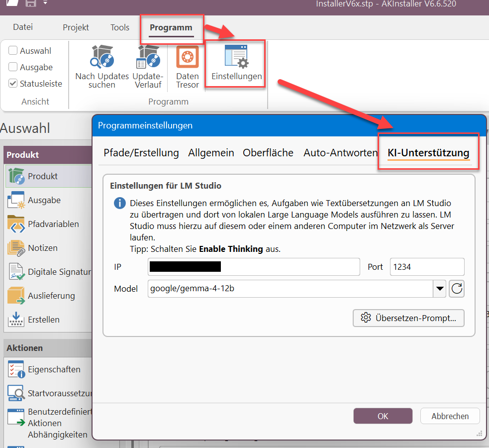Switch to the Projekt ribbon tab
Image resolution: width=489 pixels, height=448 pixels.
pyautogui.click(x=76, y=27)
